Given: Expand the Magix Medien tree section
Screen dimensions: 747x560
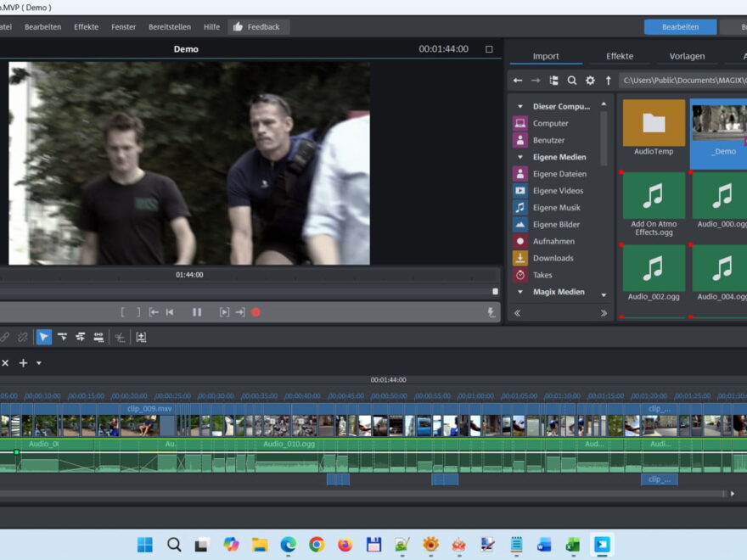Looking at the screenshot, I should click(x=519, y=291).
